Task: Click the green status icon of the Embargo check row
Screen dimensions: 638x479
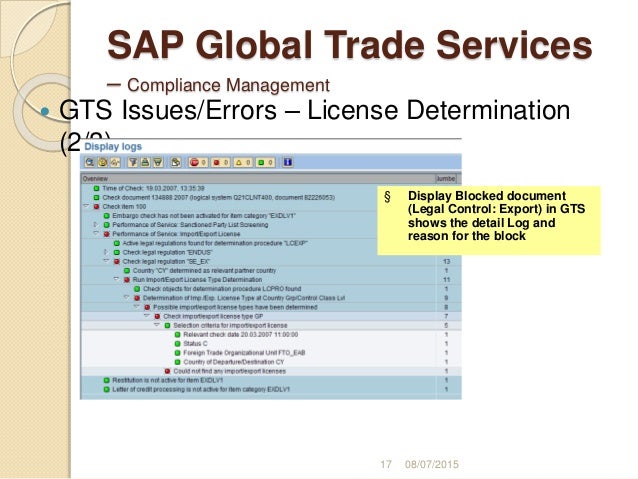Action: (x=107, y=216)
